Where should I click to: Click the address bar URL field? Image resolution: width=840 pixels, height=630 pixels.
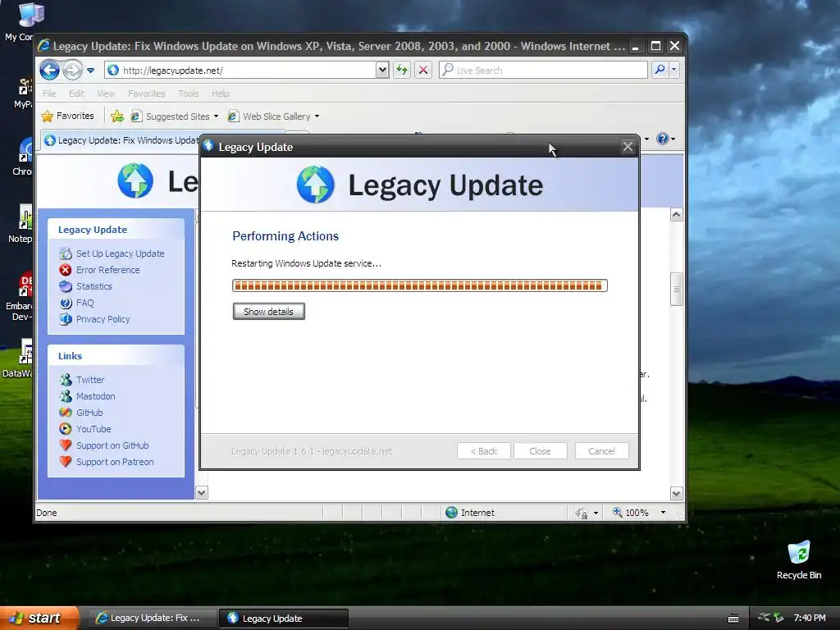pyautogui.click(x=241, y=71)
